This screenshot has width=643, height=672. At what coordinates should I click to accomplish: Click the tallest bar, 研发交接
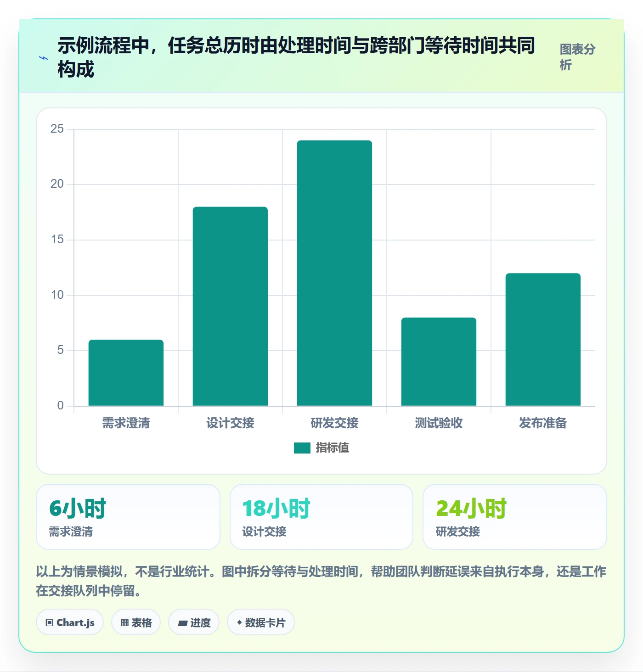pyautogui.click(x=334, y=273)
